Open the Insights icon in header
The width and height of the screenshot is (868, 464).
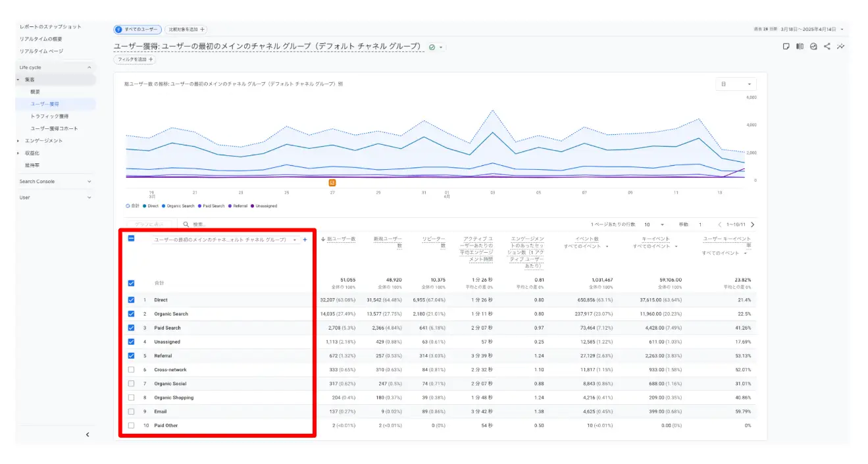[813, 47]
